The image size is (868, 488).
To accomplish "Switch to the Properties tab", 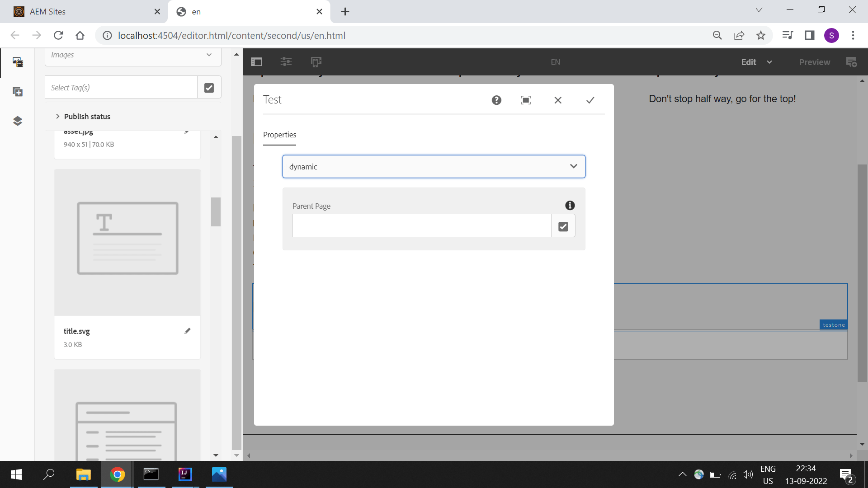I will (x=279, y=135).
